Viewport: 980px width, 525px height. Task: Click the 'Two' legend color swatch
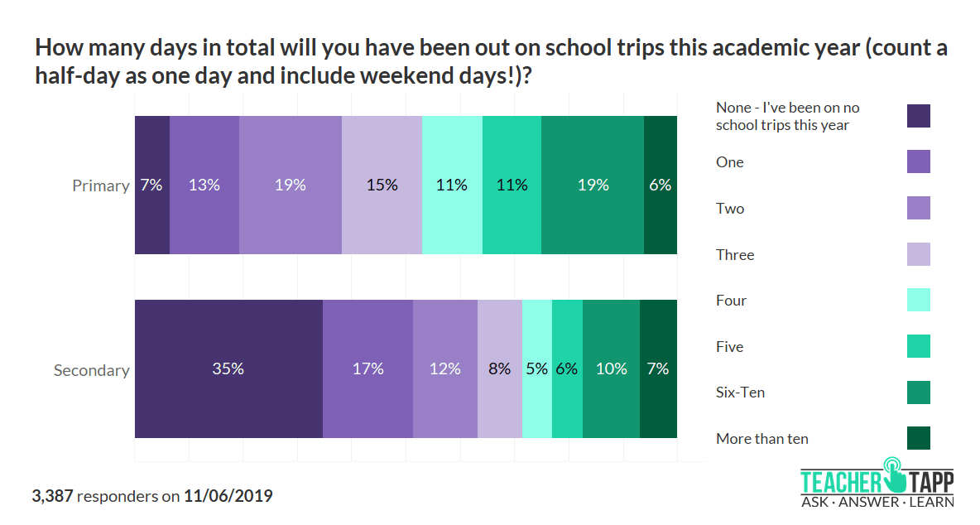[x=919, y=208]
